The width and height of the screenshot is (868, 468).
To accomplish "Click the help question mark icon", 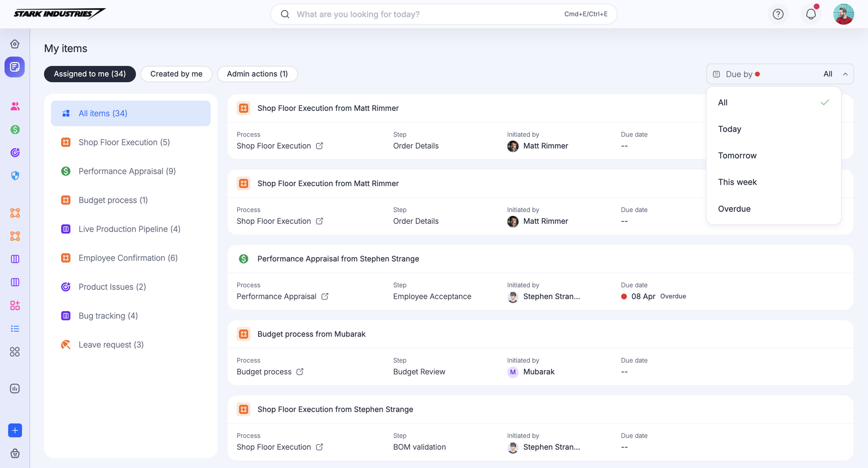I will [778, 14].
